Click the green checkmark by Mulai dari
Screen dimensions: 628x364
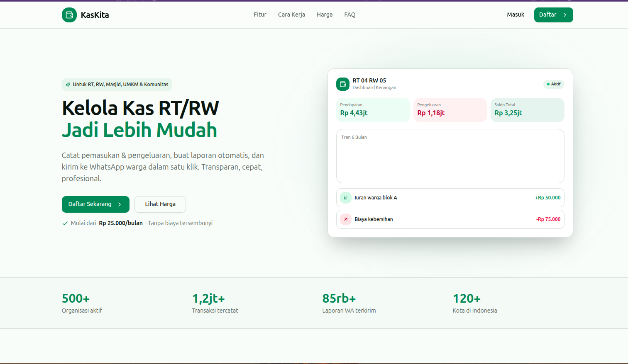coord(65,223)
